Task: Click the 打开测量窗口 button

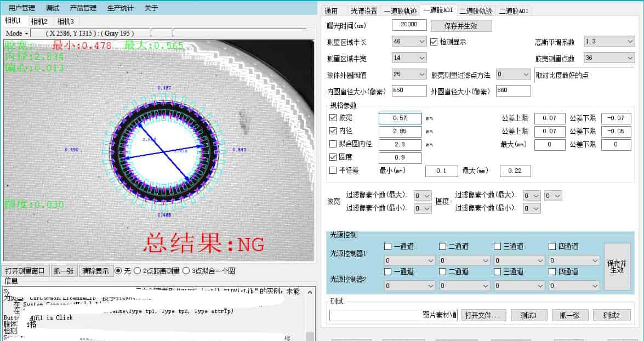Action: (x=25, y=271)
